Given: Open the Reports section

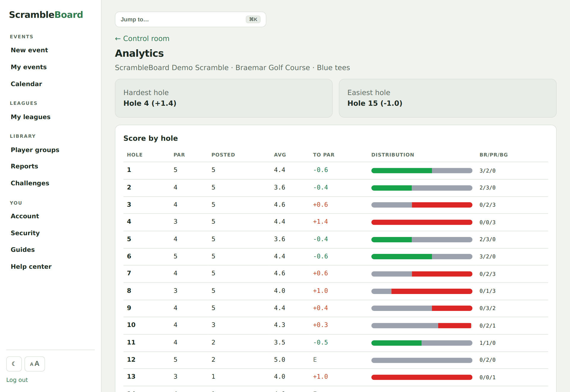Looking at the screenshot, I should coord(24,166).
